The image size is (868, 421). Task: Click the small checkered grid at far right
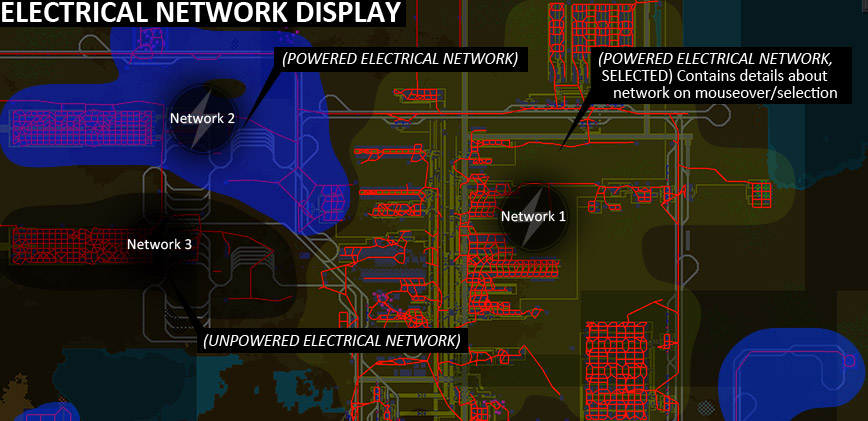click(x=761, y=190)
